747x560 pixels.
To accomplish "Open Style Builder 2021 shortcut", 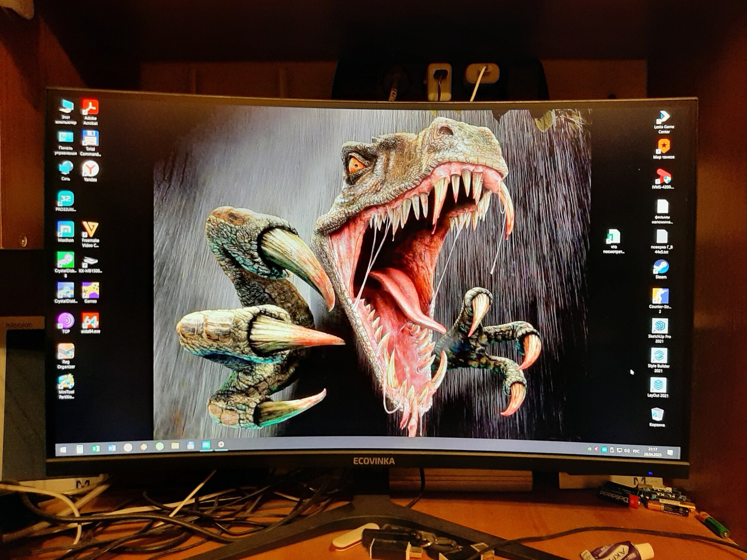I will (658, 360).
